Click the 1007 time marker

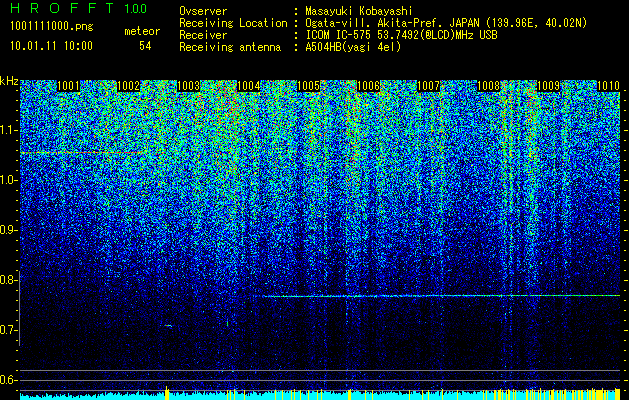pyautogui.click(x=428, y=86)
